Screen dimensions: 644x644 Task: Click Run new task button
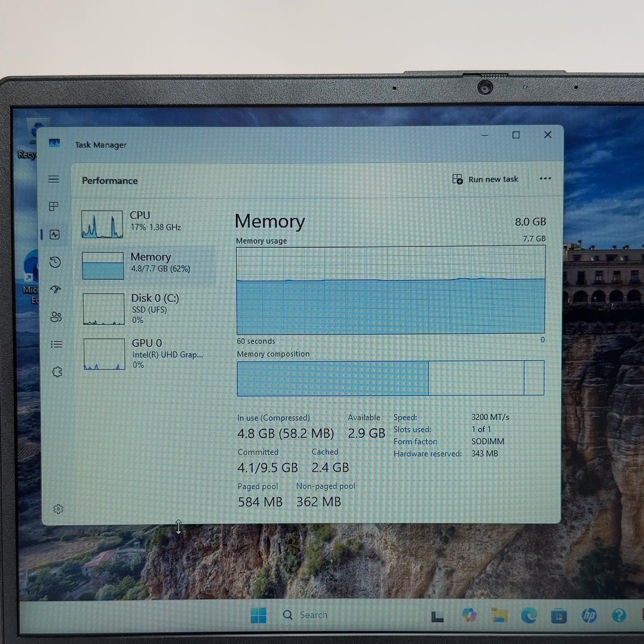485,179
